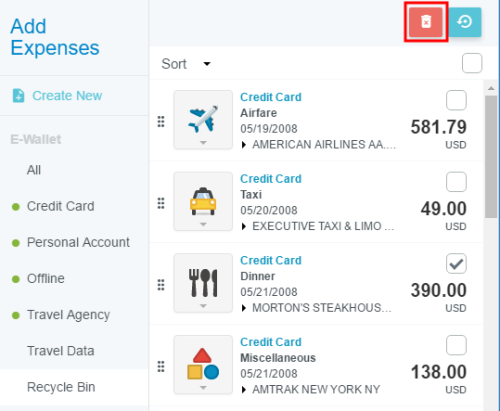
Task: Check the select-all checkbox next to Sort
Action: pyautogui.click(x=472, y=63)
